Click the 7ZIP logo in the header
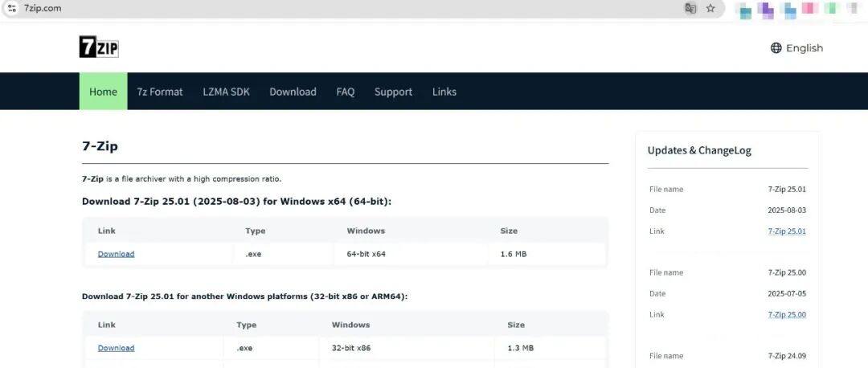The image size is (868, 368). 99,47
